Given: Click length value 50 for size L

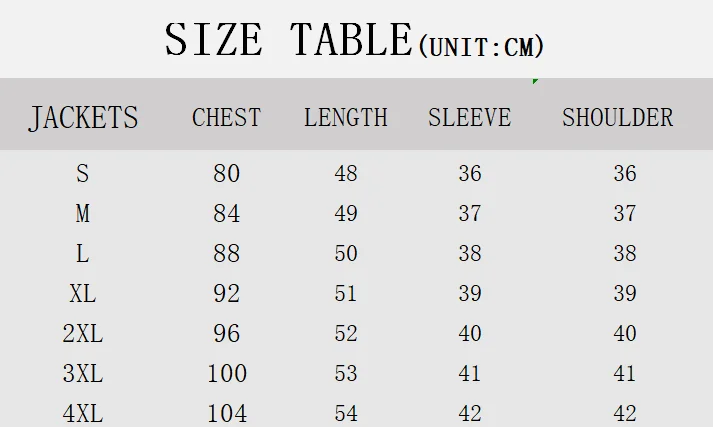Looking at the screenshot, I should (x=346, y=253).
